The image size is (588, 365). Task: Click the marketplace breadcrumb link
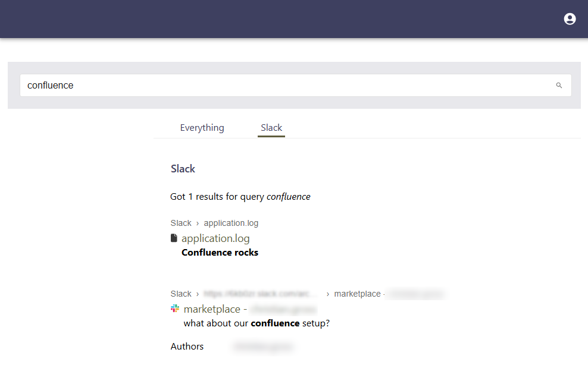pyautogui.click(x=357, y=294)
